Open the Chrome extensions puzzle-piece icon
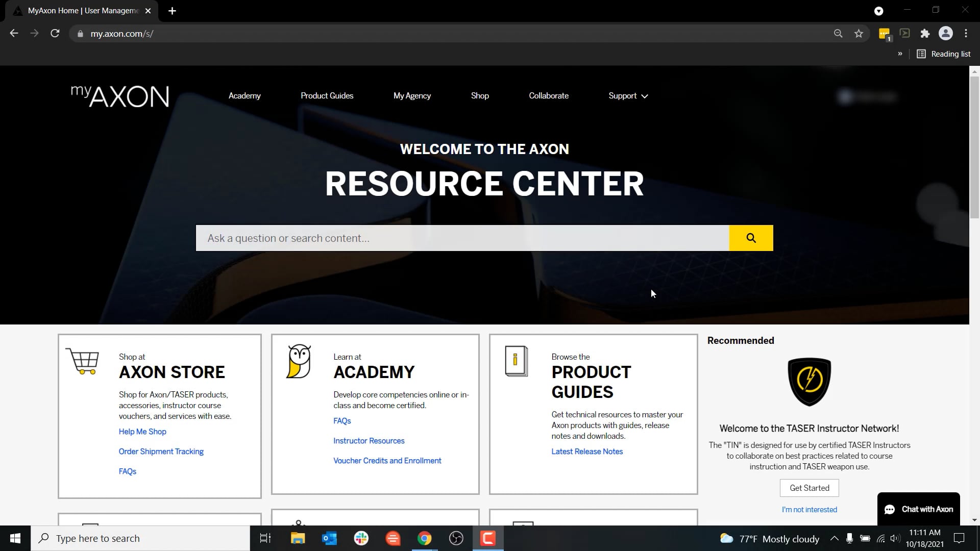Screen dimensions: 980x551 925,33
